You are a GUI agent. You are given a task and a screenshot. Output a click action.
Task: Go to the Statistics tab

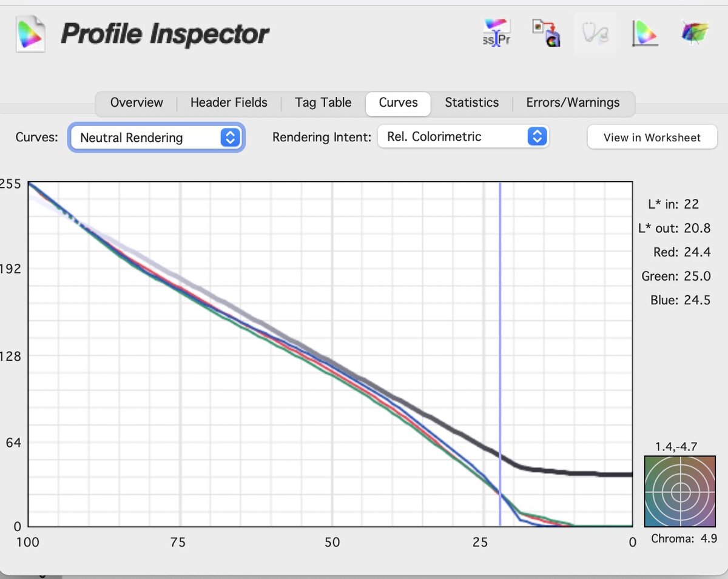click(x=471, y=103)
